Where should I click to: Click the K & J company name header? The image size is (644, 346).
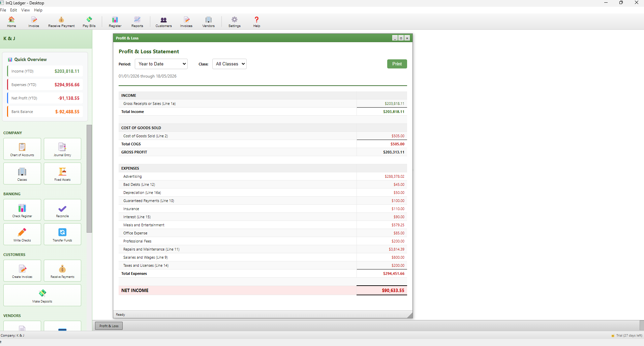(x=9, y=38)
